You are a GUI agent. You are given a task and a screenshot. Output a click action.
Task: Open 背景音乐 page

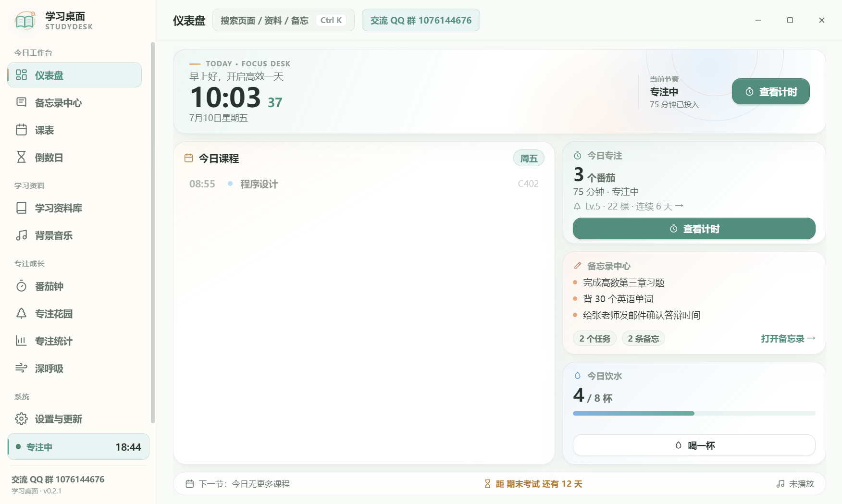point(74,235)
